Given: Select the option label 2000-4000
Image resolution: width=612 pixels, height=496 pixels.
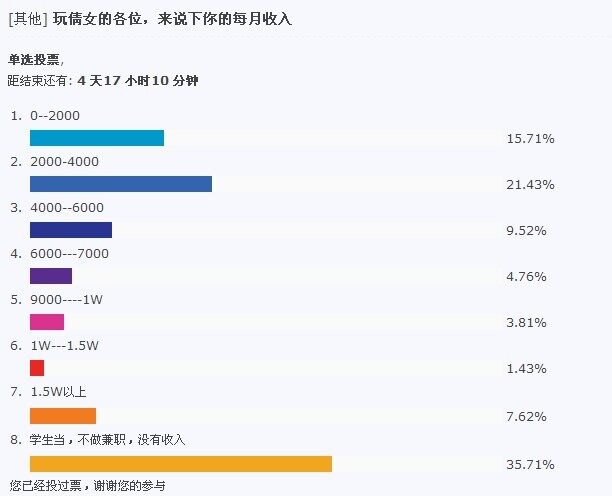Looking at the screenshot, I should point(64,162).
